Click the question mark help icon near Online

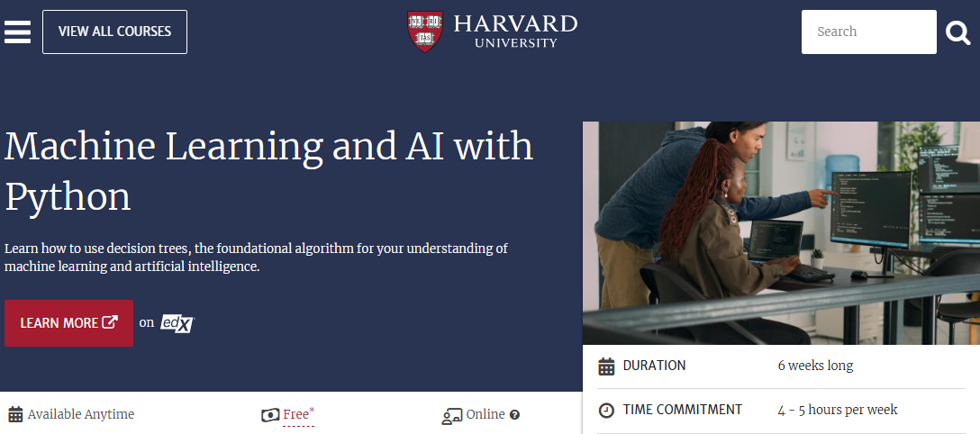point(515,415)
